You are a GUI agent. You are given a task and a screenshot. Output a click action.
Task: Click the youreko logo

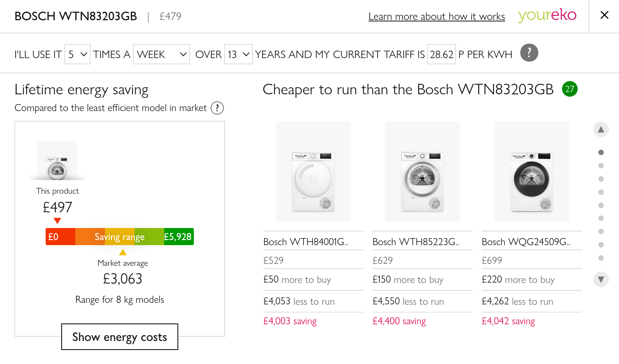[x=547, y=15]
